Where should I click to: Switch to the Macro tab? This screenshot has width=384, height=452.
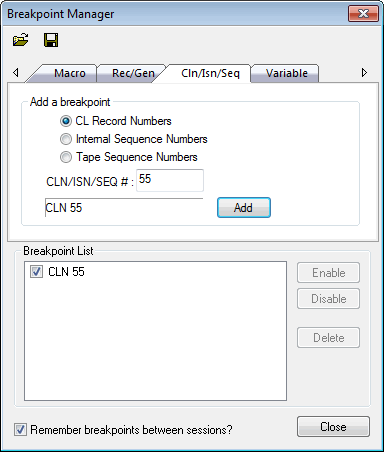70,73
